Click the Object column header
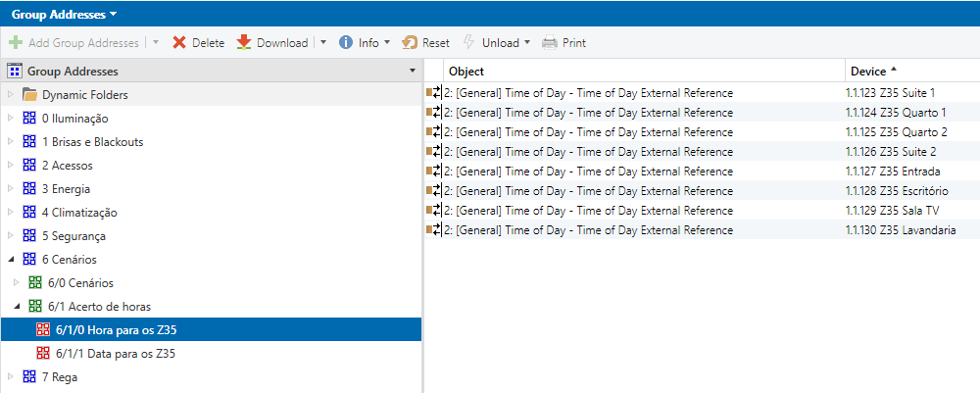This screenshot has width=980, height=393. (465, 72)
